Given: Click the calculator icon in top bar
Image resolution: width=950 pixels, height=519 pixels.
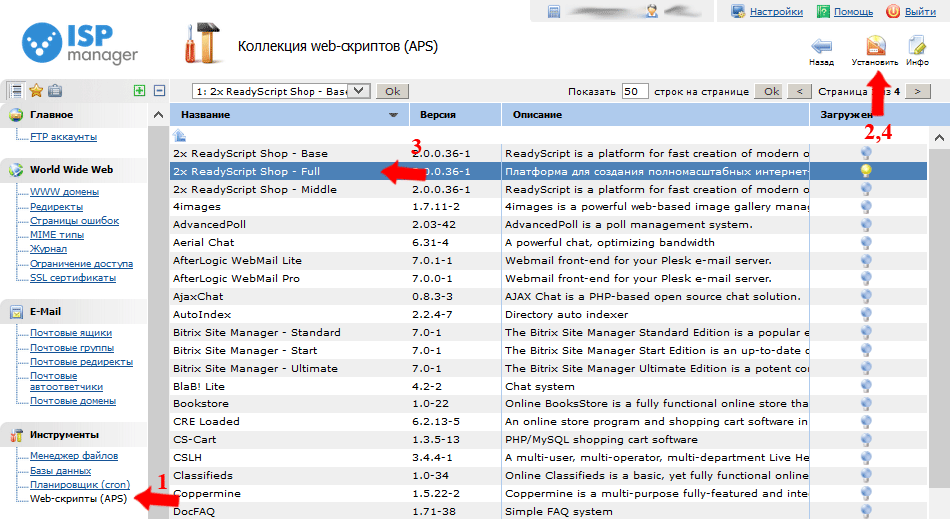Looking at the screenshot, I should pyautogui.click(x=554, y=12).
